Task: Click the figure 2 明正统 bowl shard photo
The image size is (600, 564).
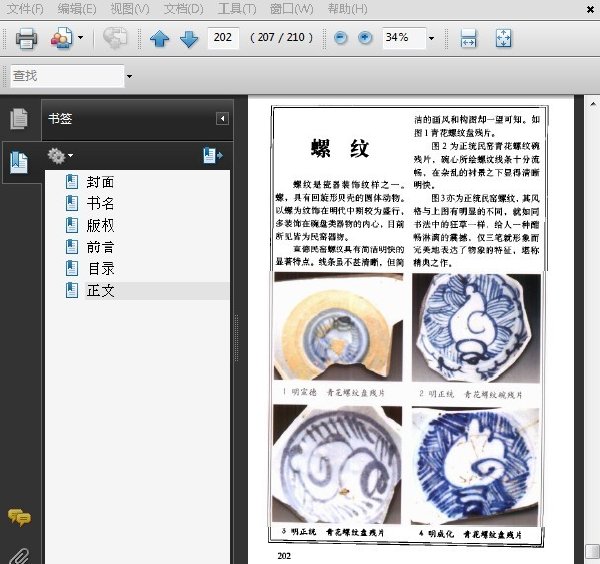Action: click(x=476, y=328)
